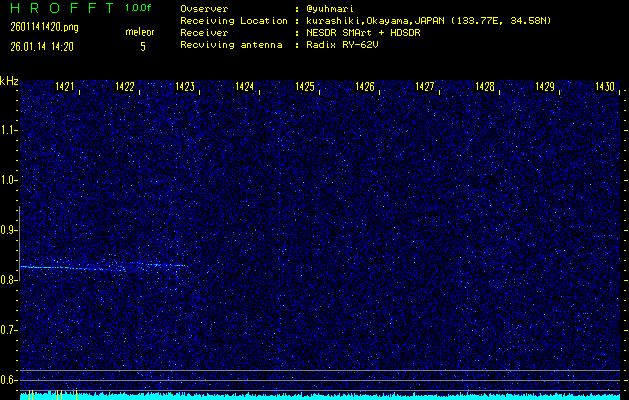Click the meteor count value 5

tap(142, 46)
